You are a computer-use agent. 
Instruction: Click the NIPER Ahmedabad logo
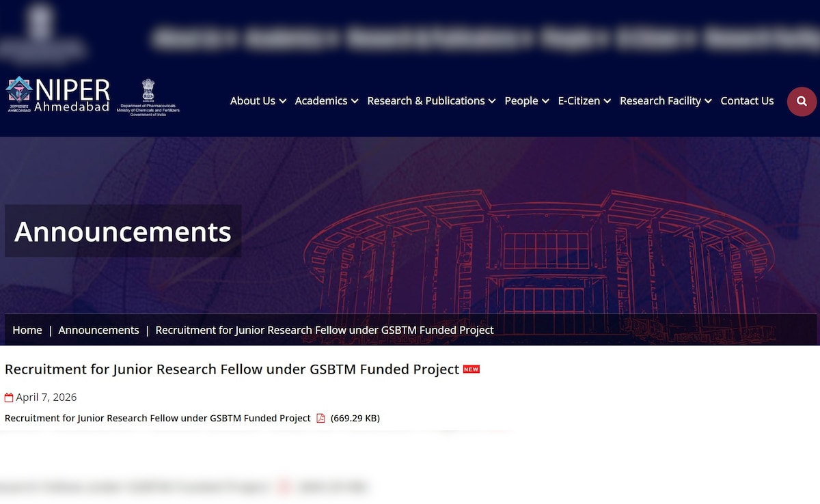point(58,95)
